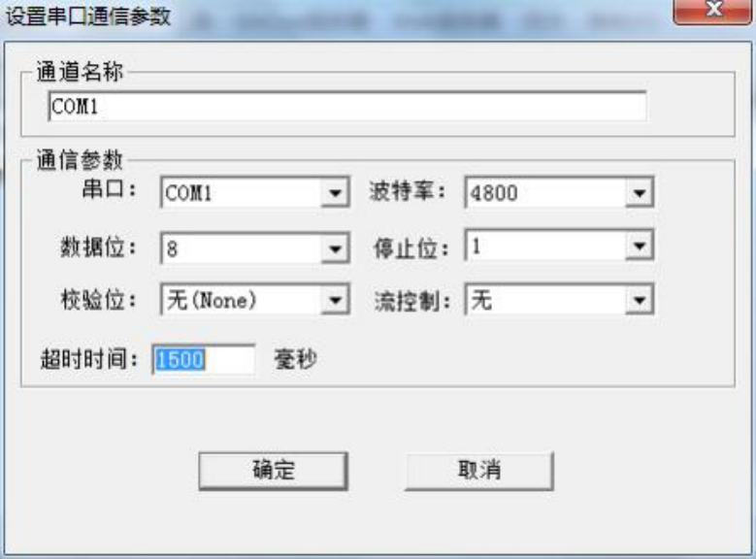This screenshot has height=559, width=756.
Task: Expand the 校验位 dropdown arrow
Action: [335, 300]
